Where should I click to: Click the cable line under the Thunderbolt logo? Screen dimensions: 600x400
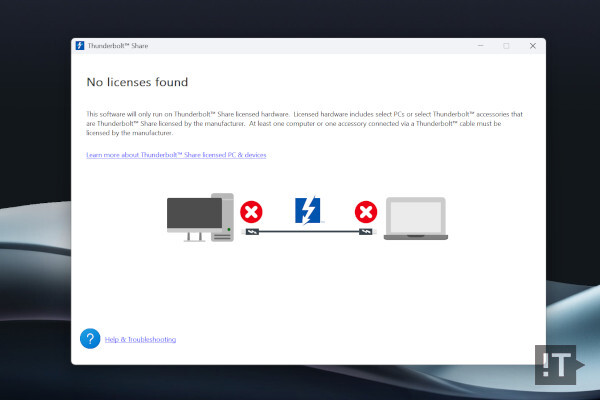pos(308,232)
